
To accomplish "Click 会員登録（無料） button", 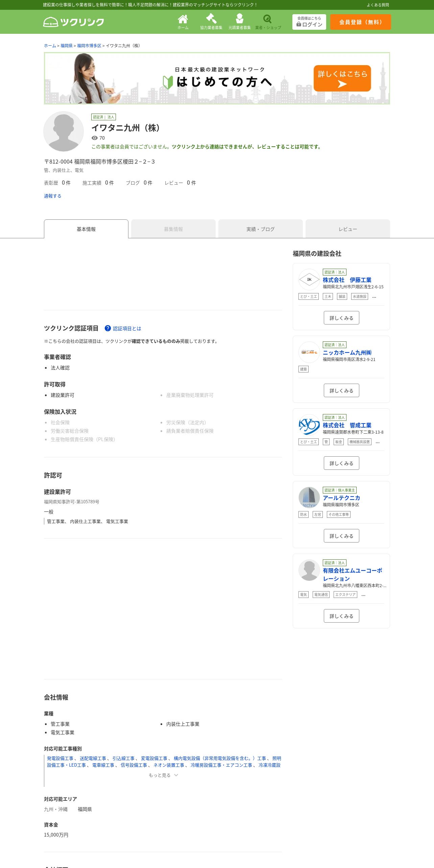I will tap(361, 22).
